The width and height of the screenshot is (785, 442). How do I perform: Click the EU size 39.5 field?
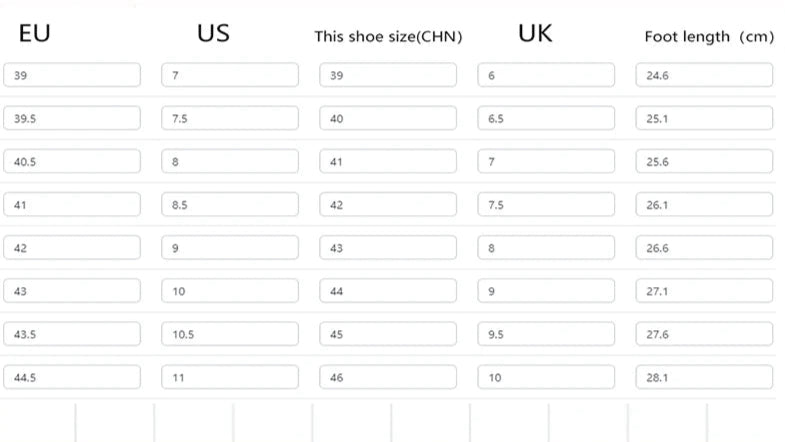point(72,118)
